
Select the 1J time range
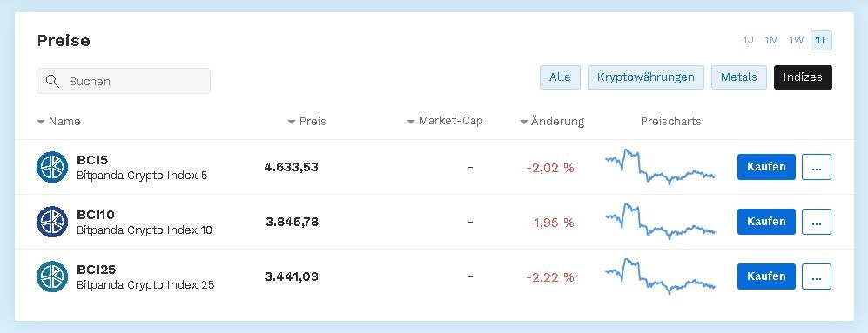coord(748,40)
